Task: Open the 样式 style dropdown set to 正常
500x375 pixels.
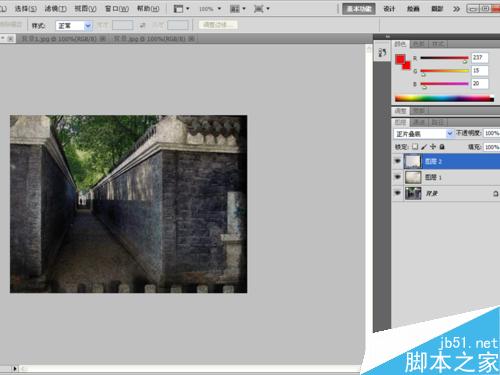Action: tap(74, 25)
